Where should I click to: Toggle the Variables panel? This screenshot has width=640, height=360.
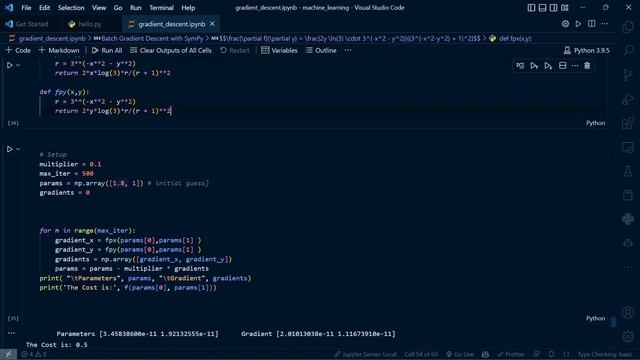279,50
